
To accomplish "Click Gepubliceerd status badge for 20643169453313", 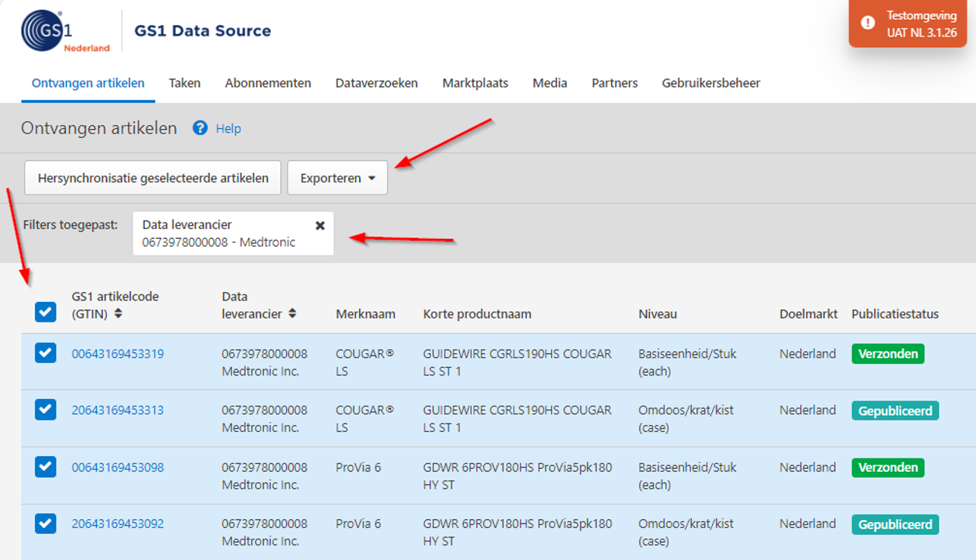I will pos(894,411).
